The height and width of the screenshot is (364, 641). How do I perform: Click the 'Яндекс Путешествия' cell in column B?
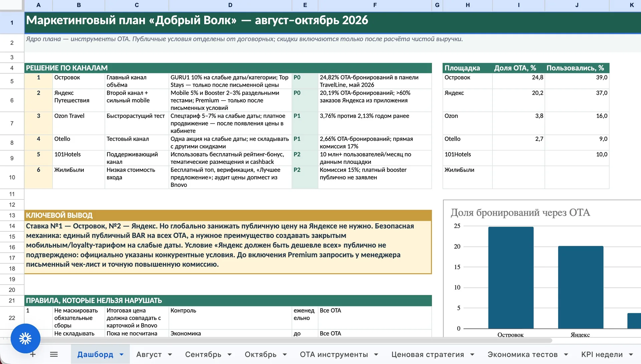click(x=78, y=100)
